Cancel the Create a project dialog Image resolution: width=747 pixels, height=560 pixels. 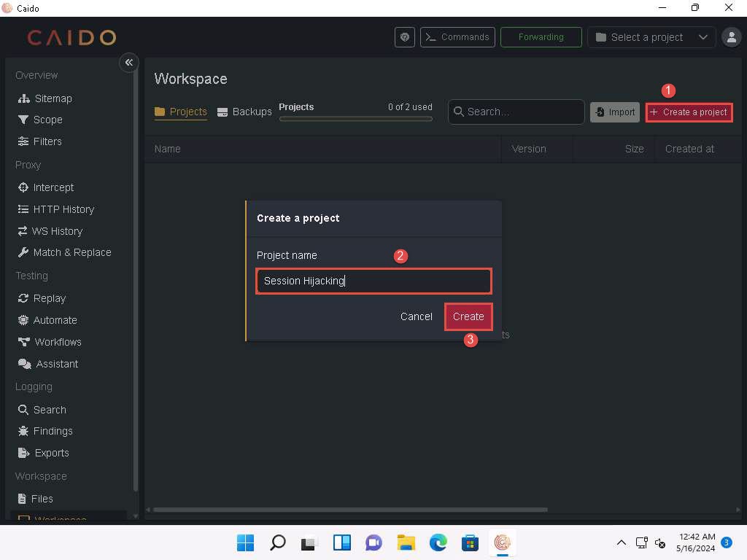point(416,316)
